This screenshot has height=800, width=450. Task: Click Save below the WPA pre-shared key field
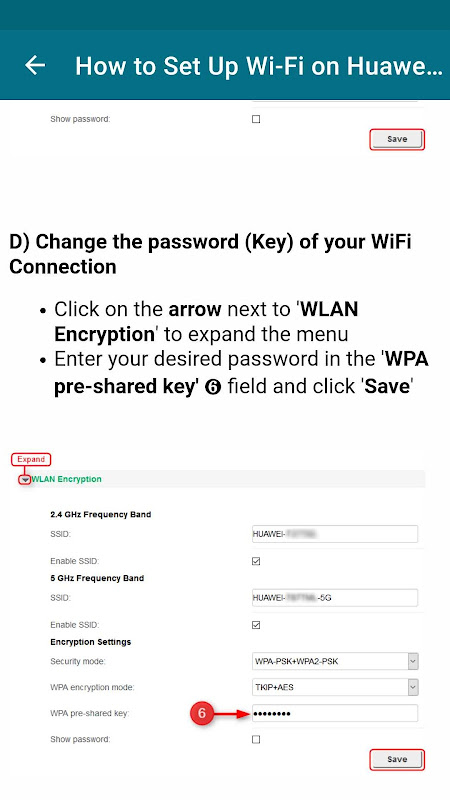click(x=397, y=760)
